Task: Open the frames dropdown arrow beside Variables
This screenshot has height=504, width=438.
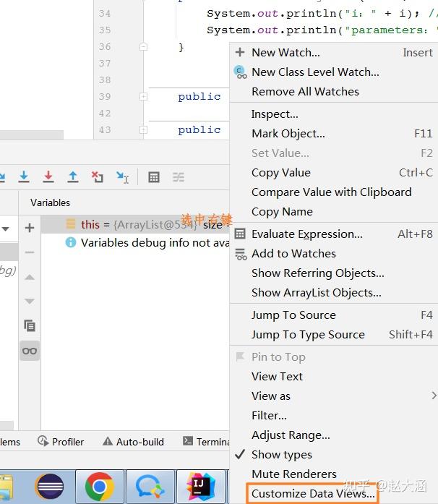Action: click(x=6, y=228)
